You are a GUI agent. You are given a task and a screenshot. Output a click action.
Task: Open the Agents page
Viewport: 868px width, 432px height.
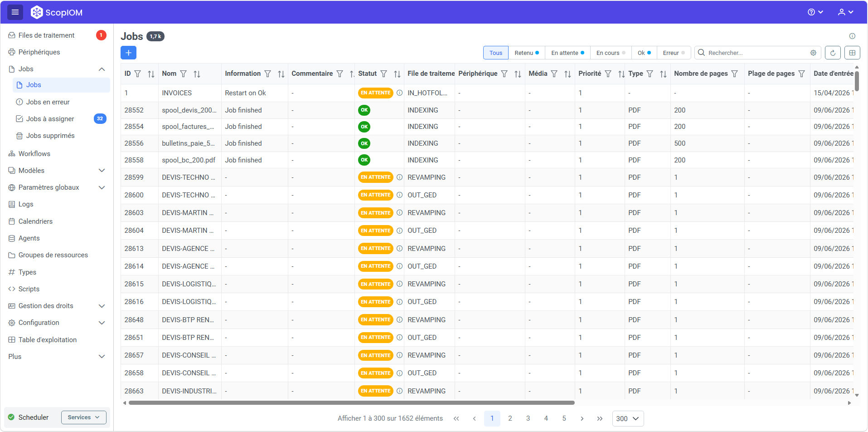point(57,238)
